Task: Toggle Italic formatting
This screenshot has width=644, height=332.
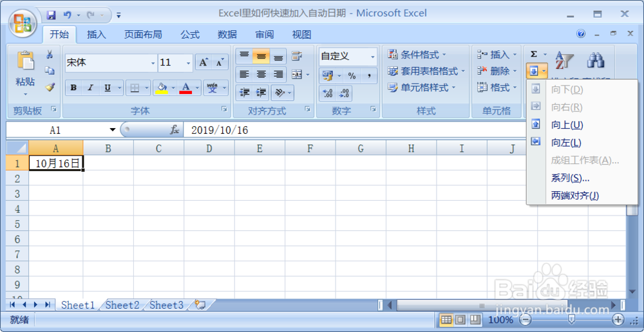Action: click(x=90, y=88)
